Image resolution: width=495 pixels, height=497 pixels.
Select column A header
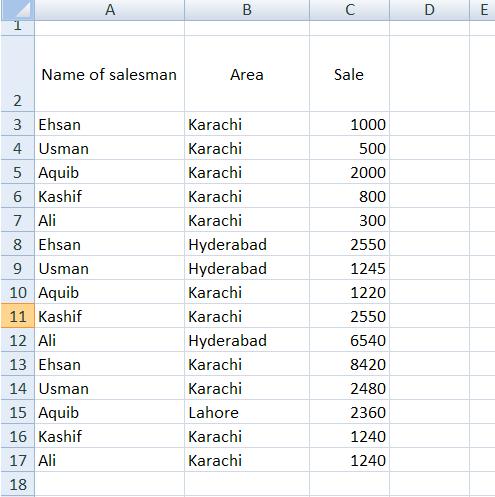[110, 9]
